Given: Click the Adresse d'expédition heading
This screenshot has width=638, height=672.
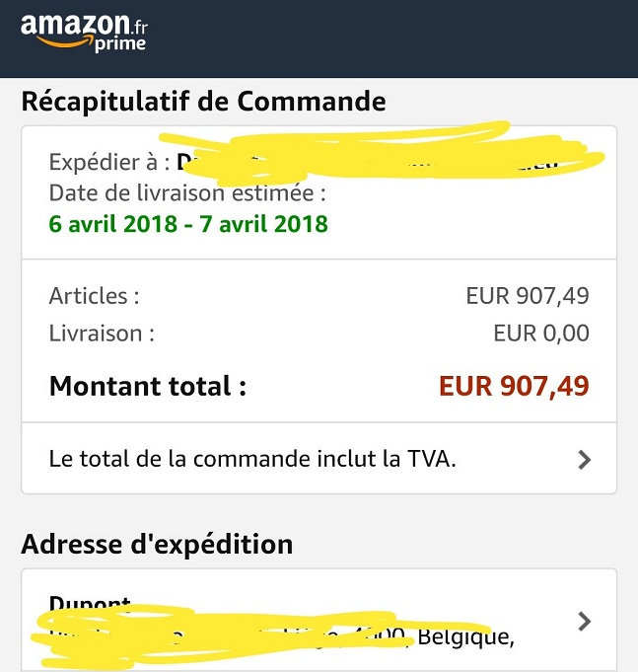Looking at the screenshot, I should pos(157,544).
